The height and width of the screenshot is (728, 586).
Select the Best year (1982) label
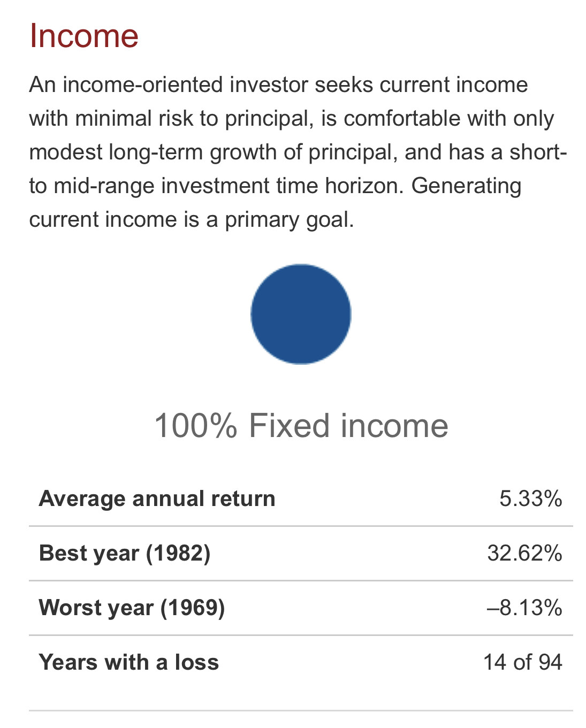point(125,553)
